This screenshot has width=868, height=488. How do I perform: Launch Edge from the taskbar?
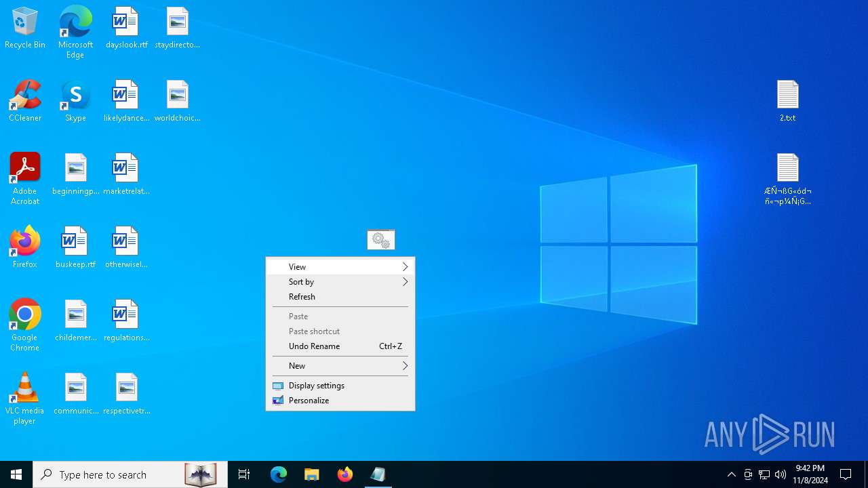(279, 474)
